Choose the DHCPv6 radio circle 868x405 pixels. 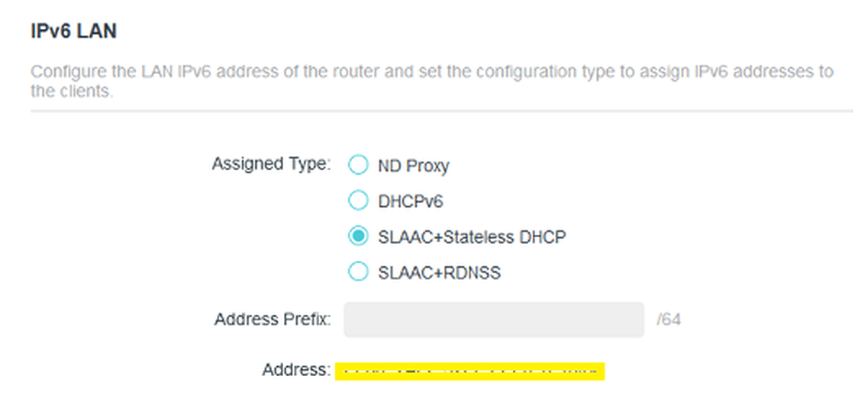coord(358,201)
